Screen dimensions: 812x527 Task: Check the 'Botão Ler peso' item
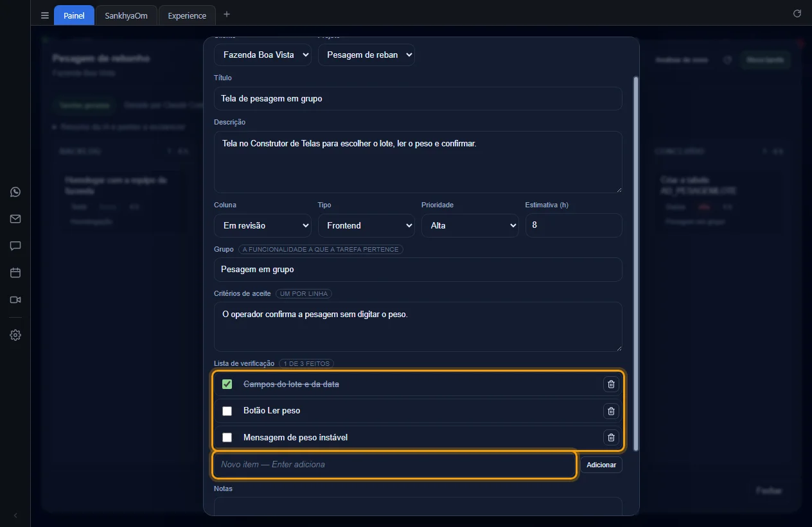click(x=227, y=411)
